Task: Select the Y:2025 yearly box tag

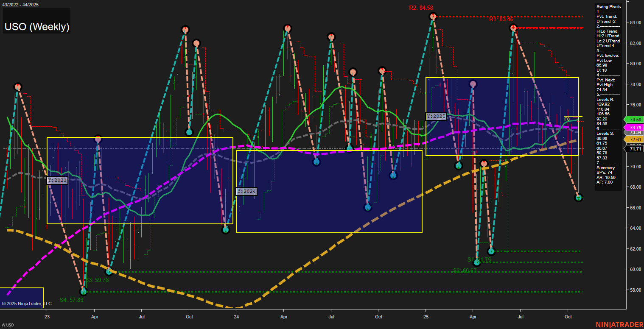Action: 436,116
